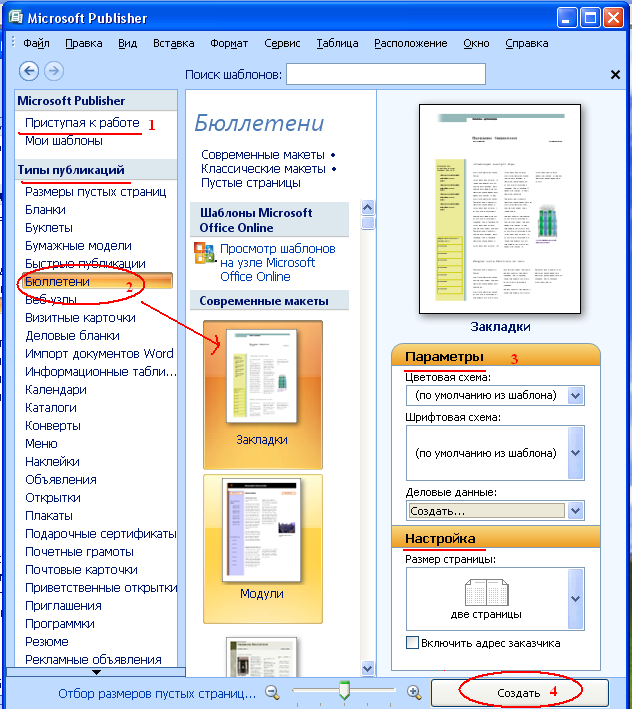Open the Таблица menu
The width and height of the screenshot is (632, 709).
337,43
